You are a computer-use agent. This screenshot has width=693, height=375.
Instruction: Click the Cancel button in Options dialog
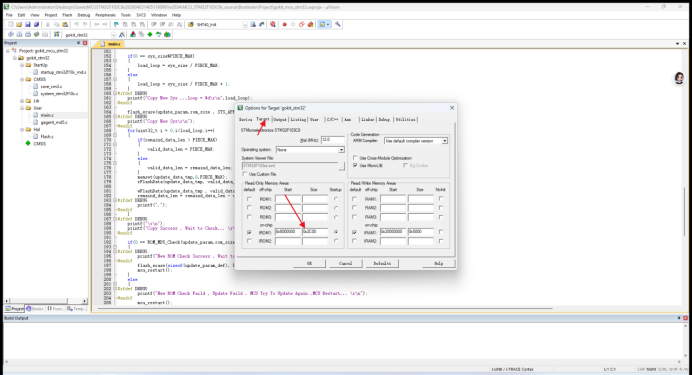pos(346,263)
